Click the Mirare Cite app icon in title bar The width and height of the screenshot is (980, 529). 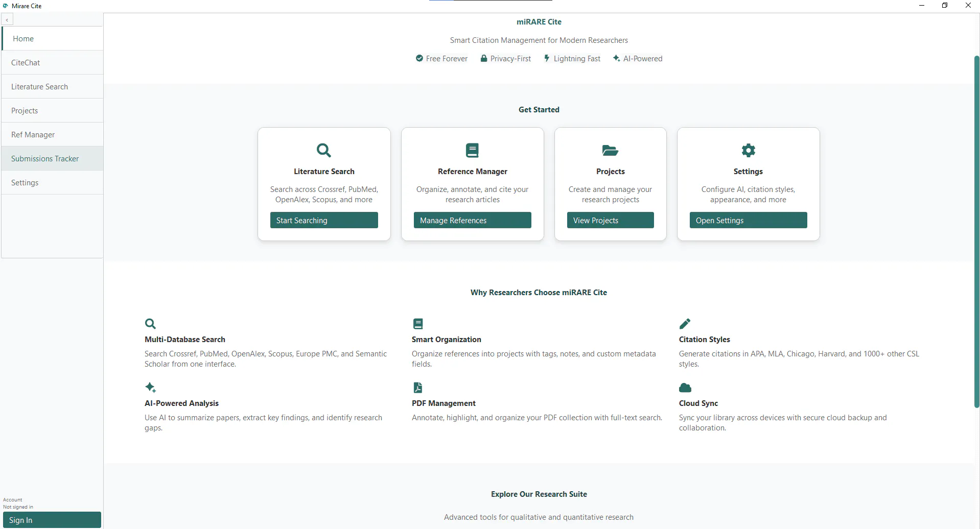point(6,6)
